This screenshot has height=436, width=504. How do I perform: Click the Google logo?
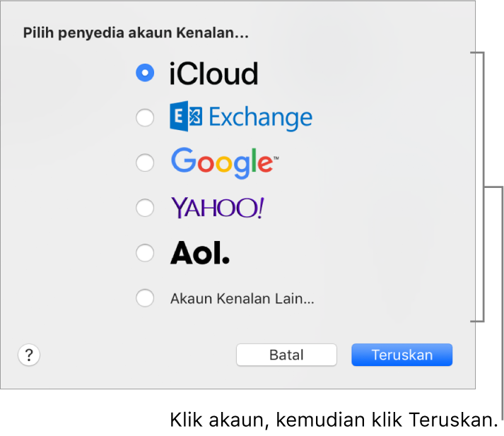point(225,163)
